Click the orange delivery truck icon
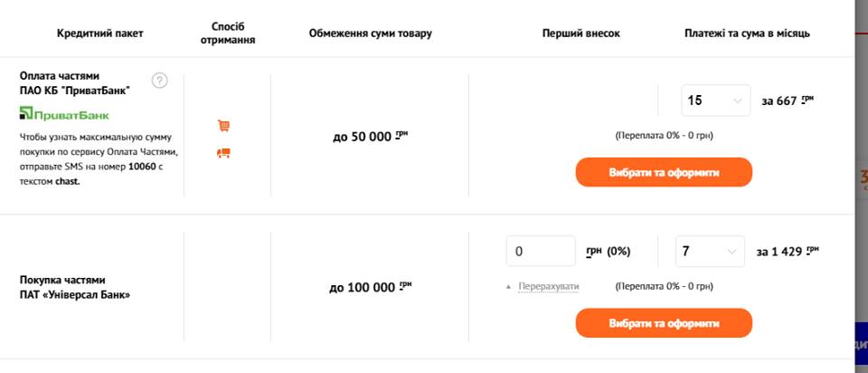 coord(223,153)
